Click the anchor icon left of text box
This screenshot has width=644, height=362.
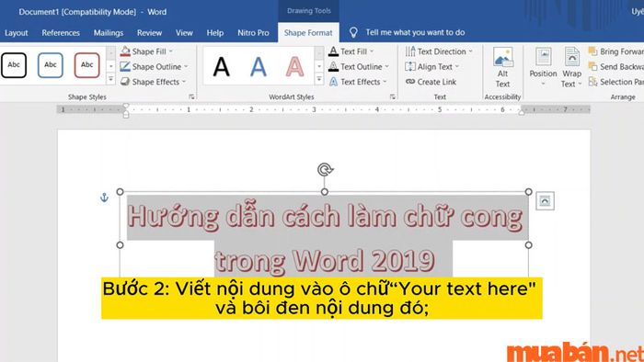pyautogui.click(x=104, y=198)
